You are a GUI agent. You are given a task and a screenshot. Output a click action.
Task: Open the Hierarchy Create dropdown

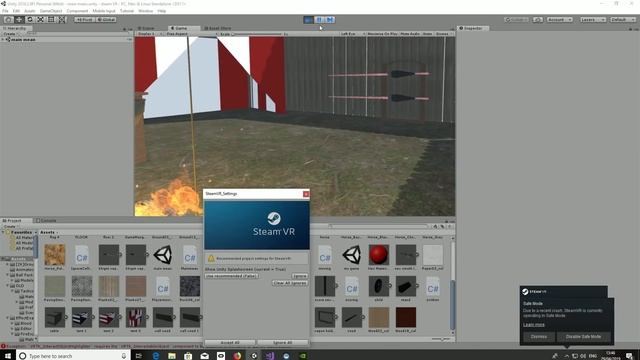click(10, 34)
